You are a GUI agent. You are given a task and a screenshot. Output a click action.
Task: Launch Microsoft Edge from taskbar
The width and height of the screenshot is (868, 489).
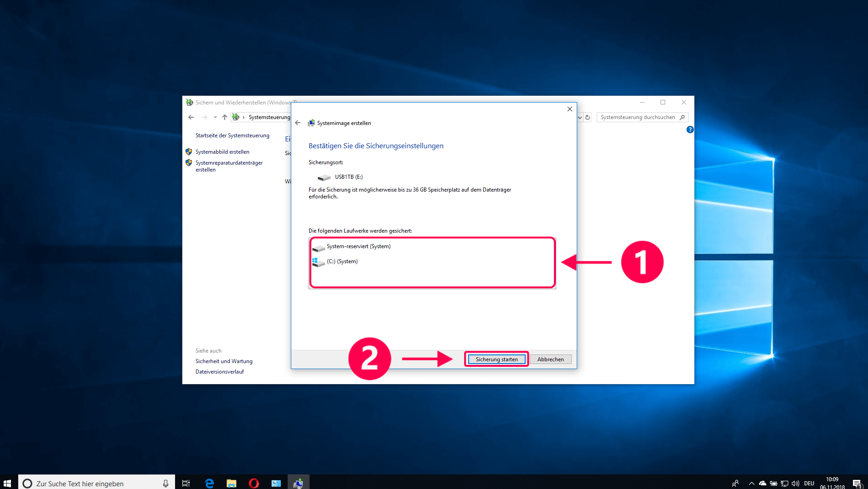coord(209,484)
